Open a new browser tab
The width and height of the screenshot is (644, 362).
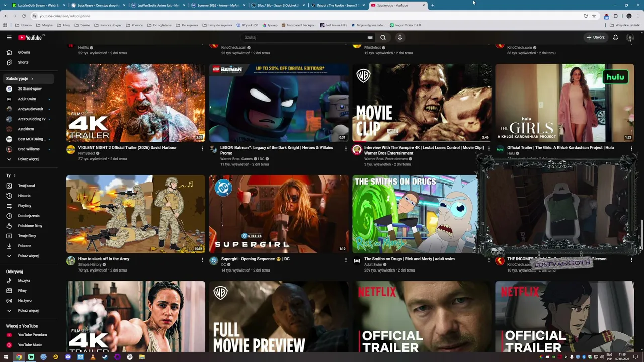coord(432,5)
